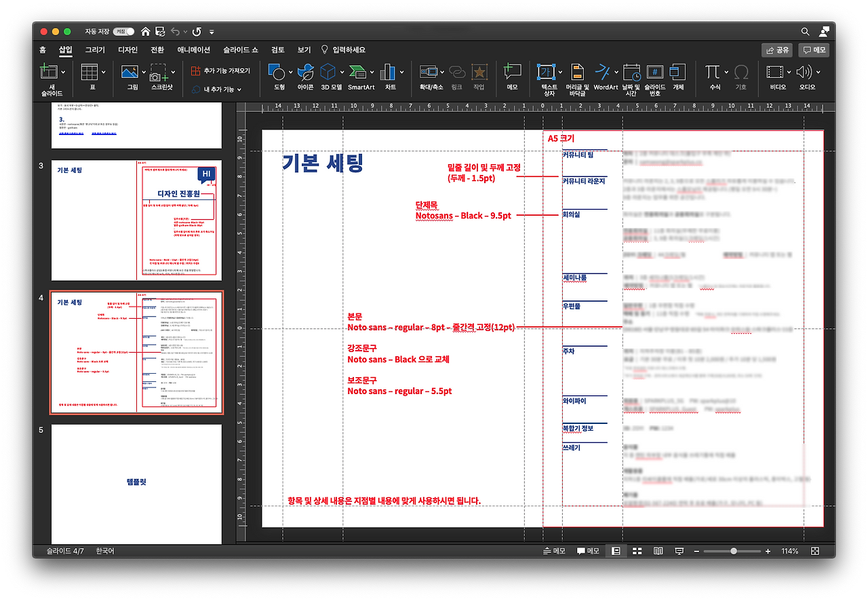Open 메모 comments button at top right
This screenshot has height=601, width=868.
[x=814, y=50]
